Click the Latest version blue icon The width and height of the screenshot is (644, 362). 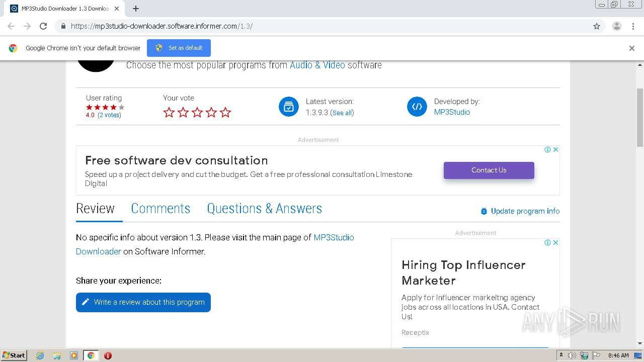point(289,107)
